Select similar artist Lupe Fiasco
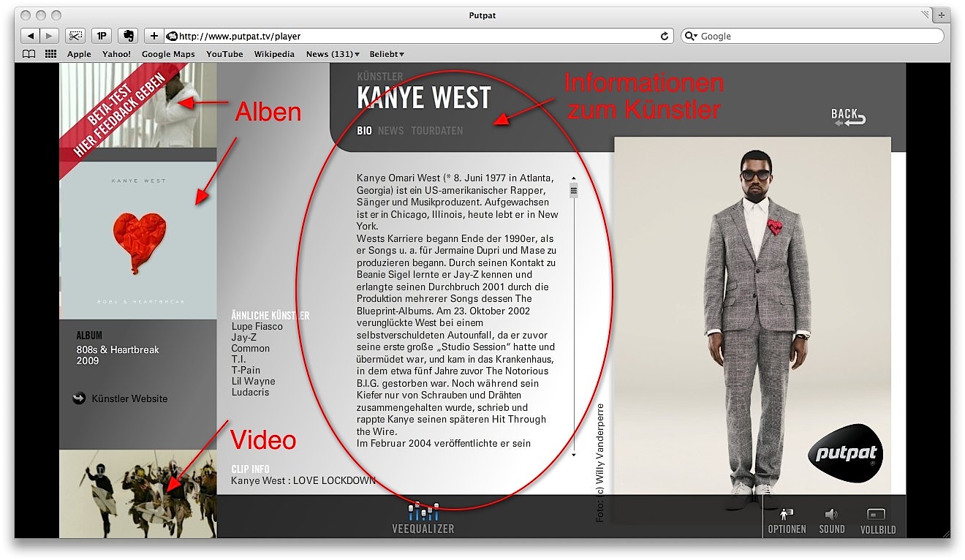The height and width of the screenshot is (560, 965). click(257, 326)
